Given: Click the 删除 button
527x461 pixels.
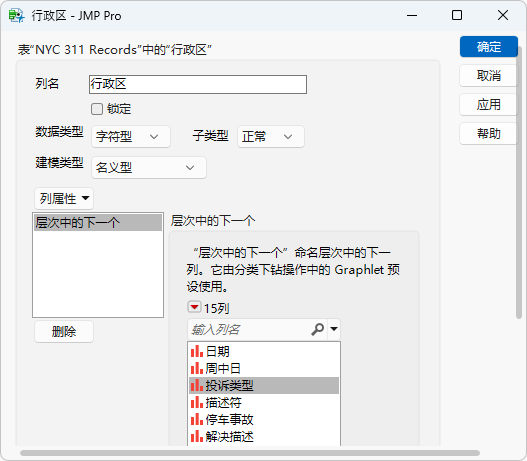Looking at the screenshot, I should tap(64, 332).
